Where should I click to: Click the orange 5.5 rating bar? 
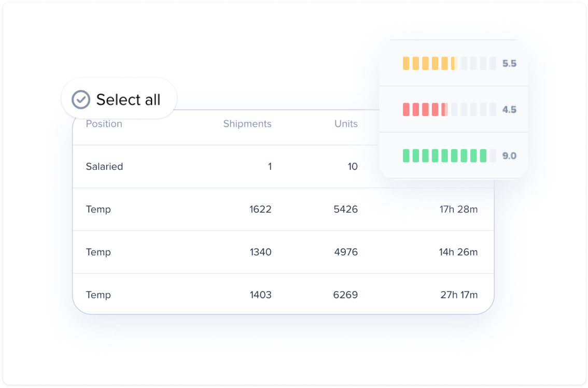point(449,63)
